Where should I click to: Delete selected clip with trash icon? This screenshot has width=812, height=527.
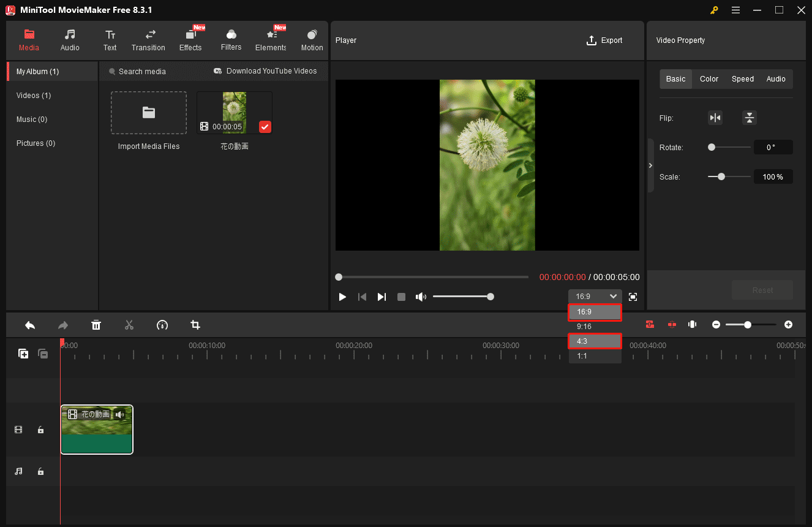pyautogui.click(x=96, y=325)
